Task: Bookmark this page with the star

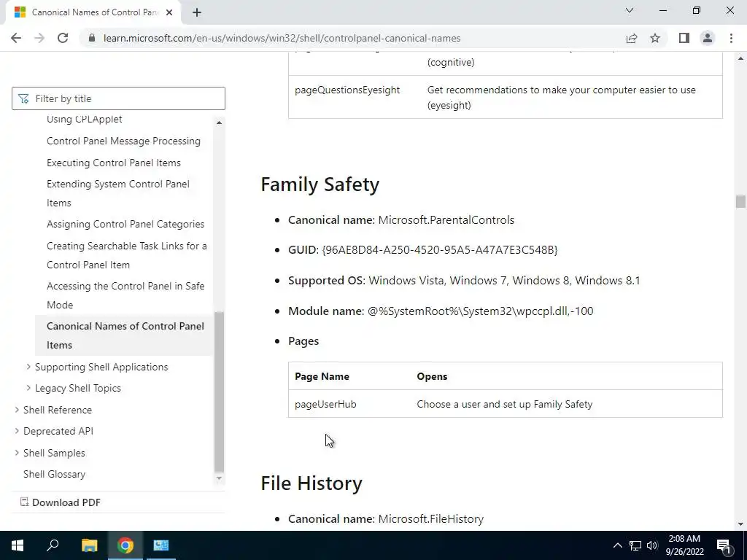Action: pos(655,38)
